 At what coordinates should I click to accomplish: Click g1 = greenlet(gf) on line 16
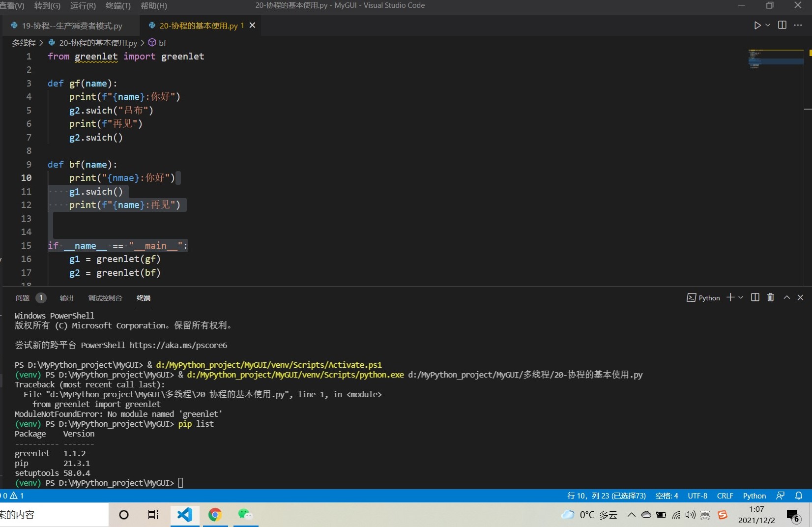[x=115, y=259]
